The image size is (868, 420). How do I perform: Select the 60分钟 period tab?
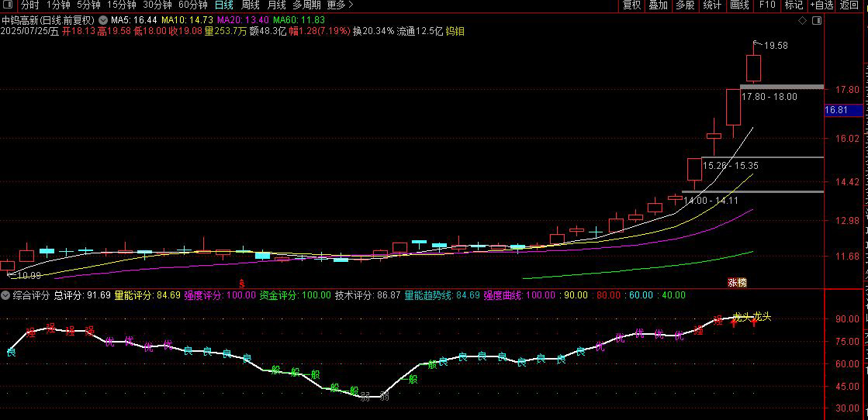pos(192,5)
